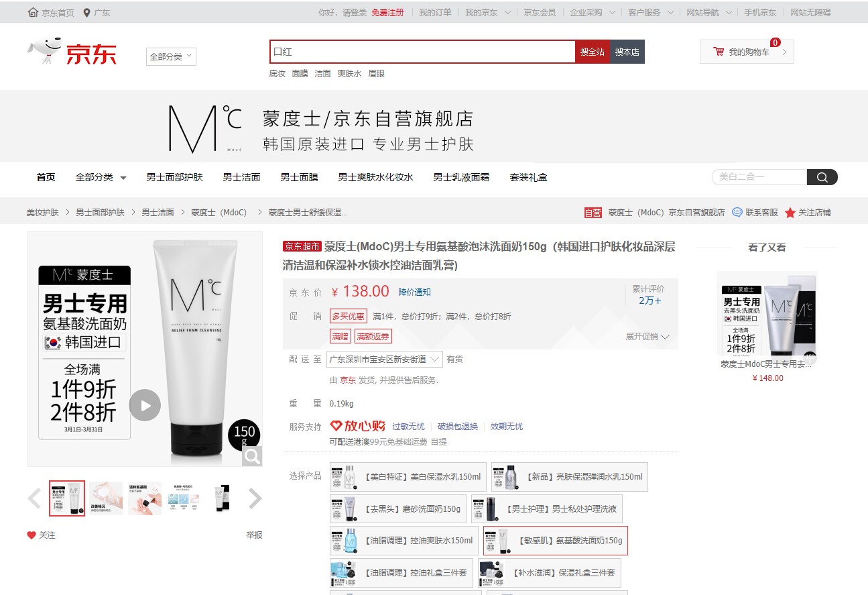This screenshot has height=595, width=868.
Task: Choose 【油脂调理】控油礼盒三件套 option
Action: 401,573
